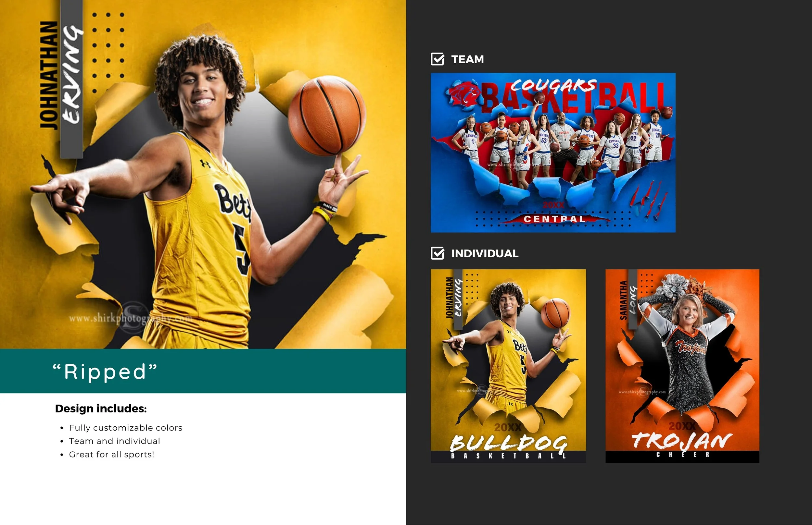Click the dotted grid pattern on large poster
812x525 pixels.
point(108,53)
